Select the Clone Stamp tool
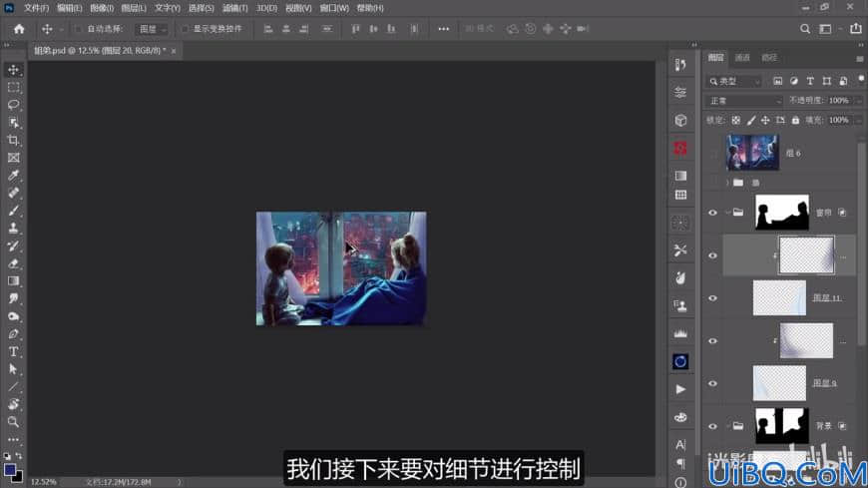Screen dimensions: 868x488 (13, 229)
